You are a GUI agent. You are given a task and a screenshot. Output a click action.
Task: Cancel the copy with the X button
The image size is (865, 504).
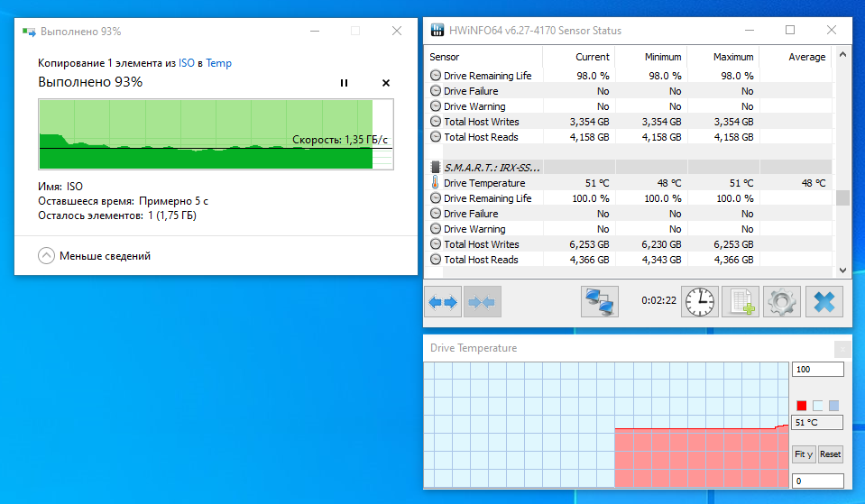pyautogui.click(x=386, y=83)
